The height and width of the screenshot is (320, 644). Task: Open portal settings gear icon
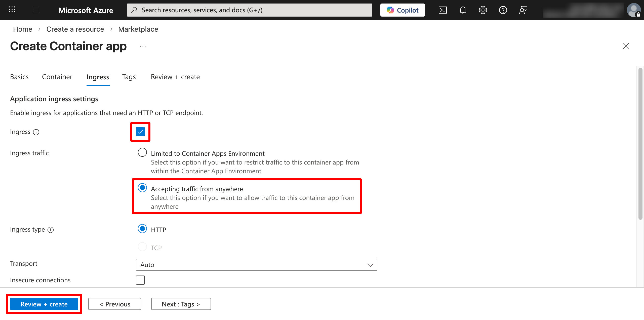(x=483, y=10)
